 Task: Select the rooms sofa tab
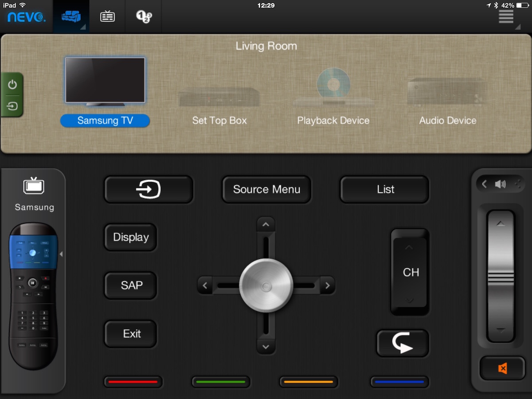pos(71,17)
